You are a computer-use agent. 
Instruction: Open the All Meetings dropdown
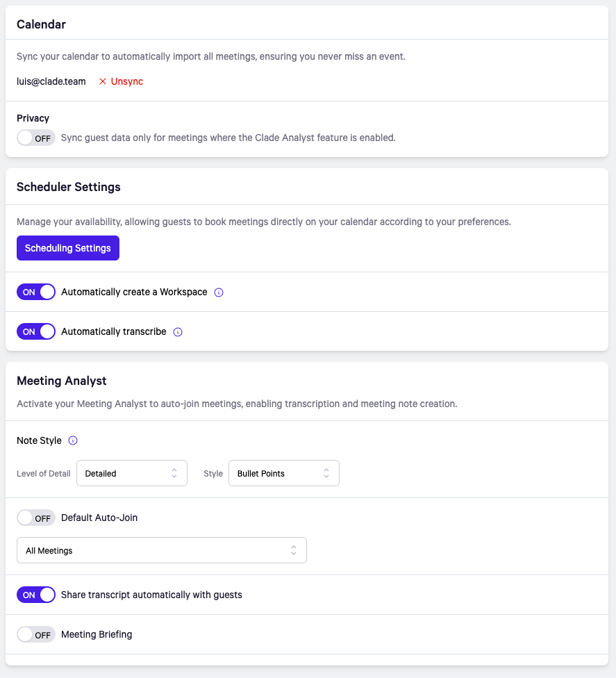click(161, 550)
